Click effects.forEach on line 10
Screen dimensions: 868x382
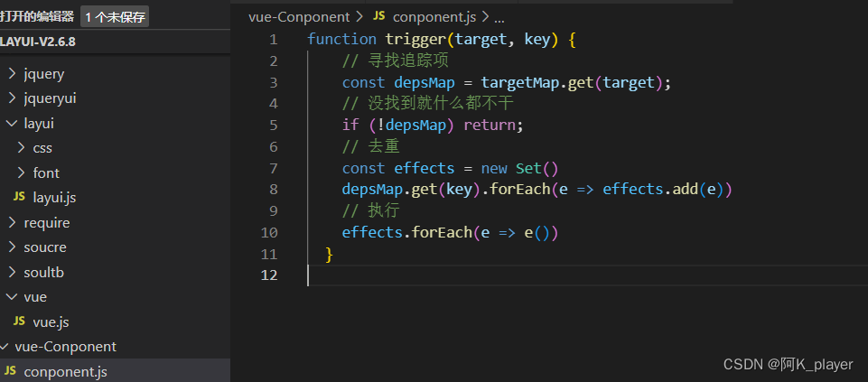pos(406,232)
